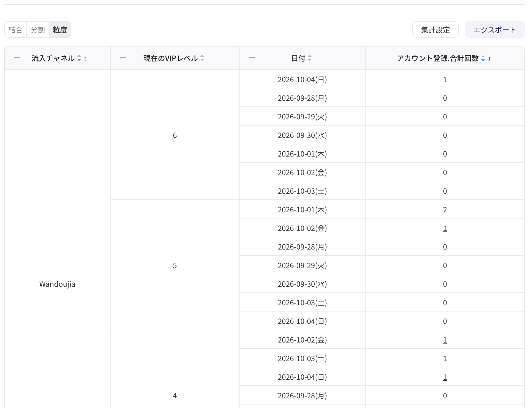Viewport: 529px width, 420px height.
Task: Sort by 現在のVIPレベル column arrows
Action: point(202,58)
